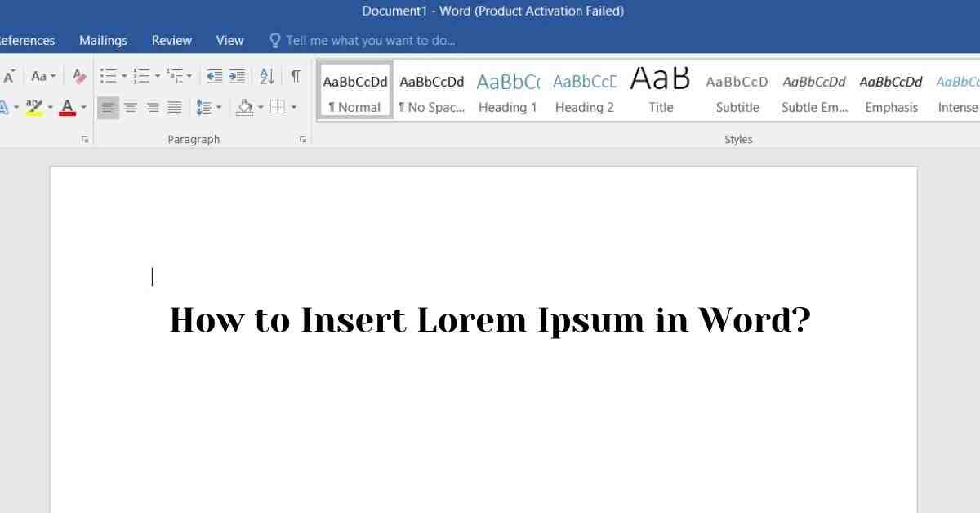Justify the paragraph text

(175, 107)
